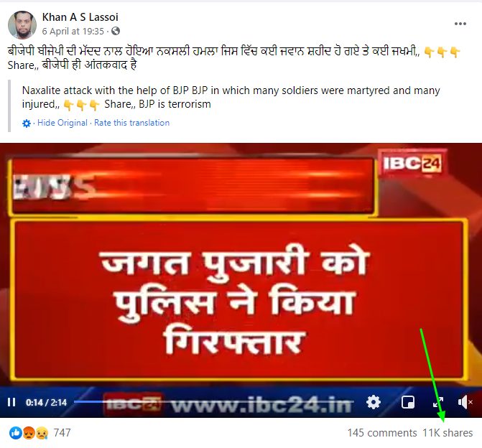Image resolution: width=482 pixels, height=448 pixels.
Task: Open the 747 reactions count
Action: [x=62, y=433]
